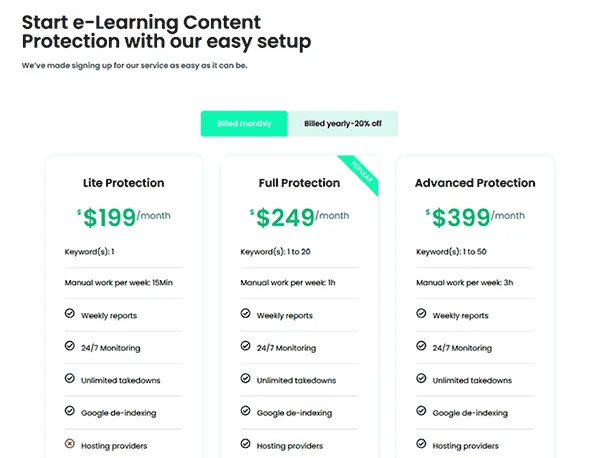
Task: Switch to Billed yearly-20% off
Action: click(x=343, y=124)
